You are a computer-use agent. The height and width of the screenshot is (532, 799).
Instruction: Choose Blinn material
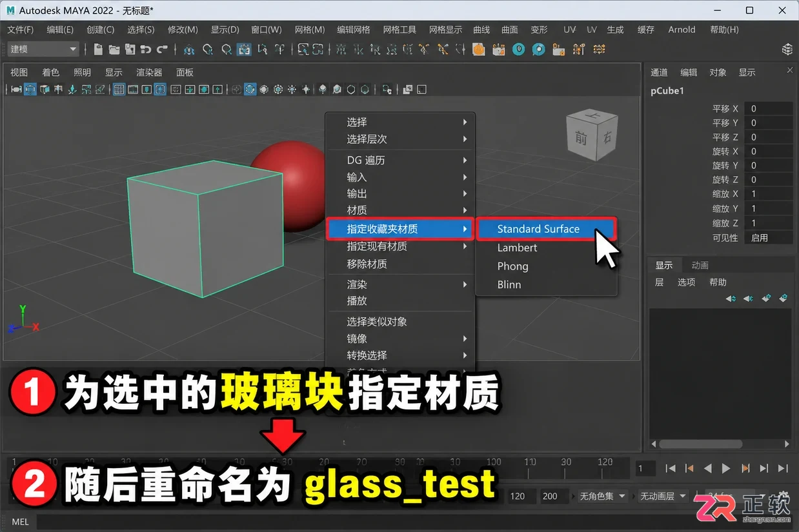547,284
